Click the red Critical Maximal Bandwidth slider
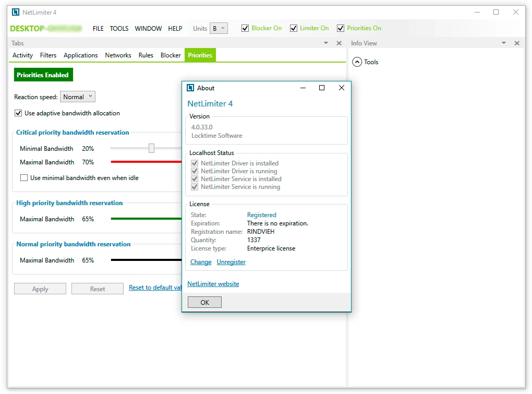The image size is (532, 394). pyautogui.click(x=146, y=162)
